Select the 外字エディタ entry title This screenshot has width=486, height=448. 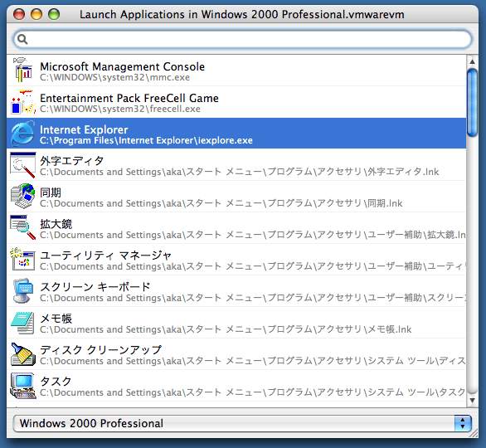point(72,161)
